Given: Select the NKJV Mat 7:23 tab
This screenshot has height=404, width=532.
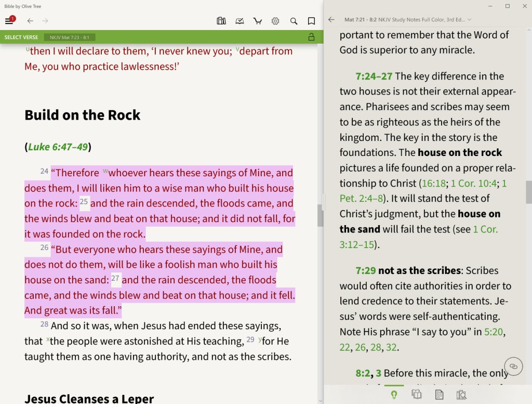Looking at the screenshot, I should pyautogui.click(x=70, y=37).
